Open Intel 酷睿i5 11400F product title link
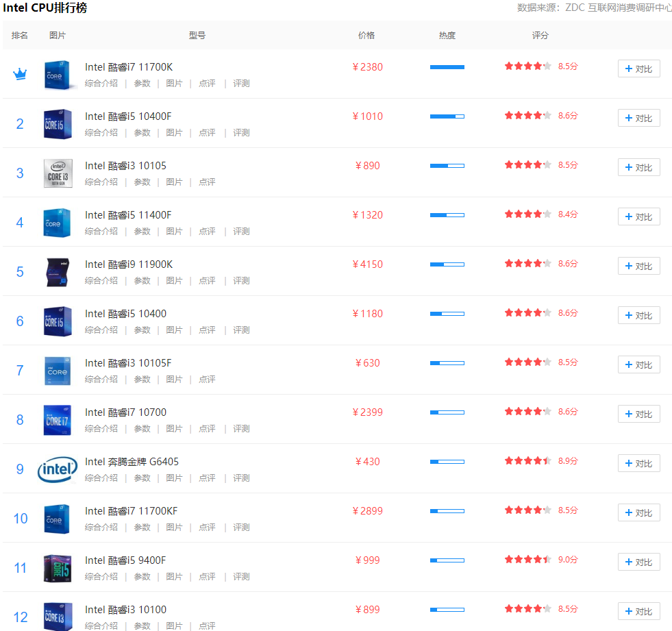This screenshot has height=631, width=672. click(128, 215)
